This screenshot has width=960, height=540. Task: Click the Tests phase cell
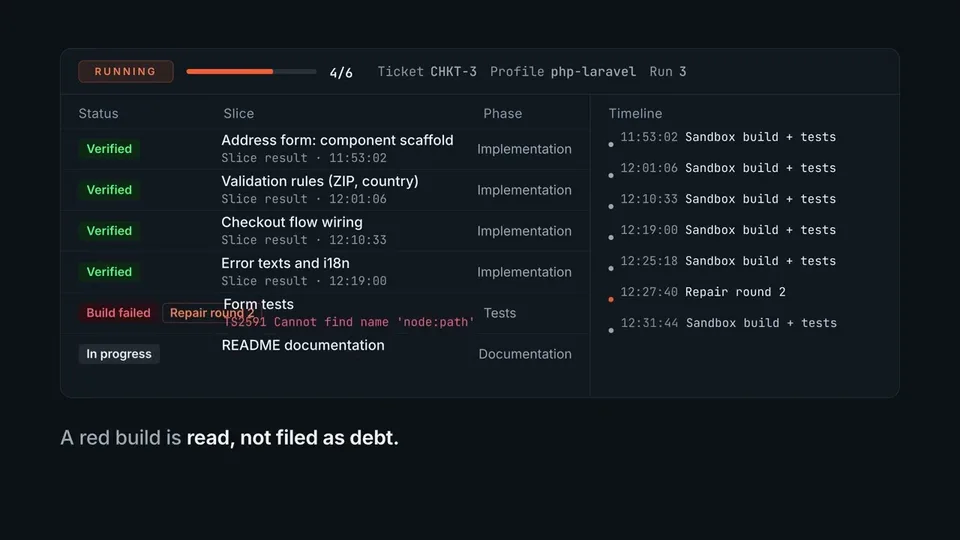[x=500, y=313]
